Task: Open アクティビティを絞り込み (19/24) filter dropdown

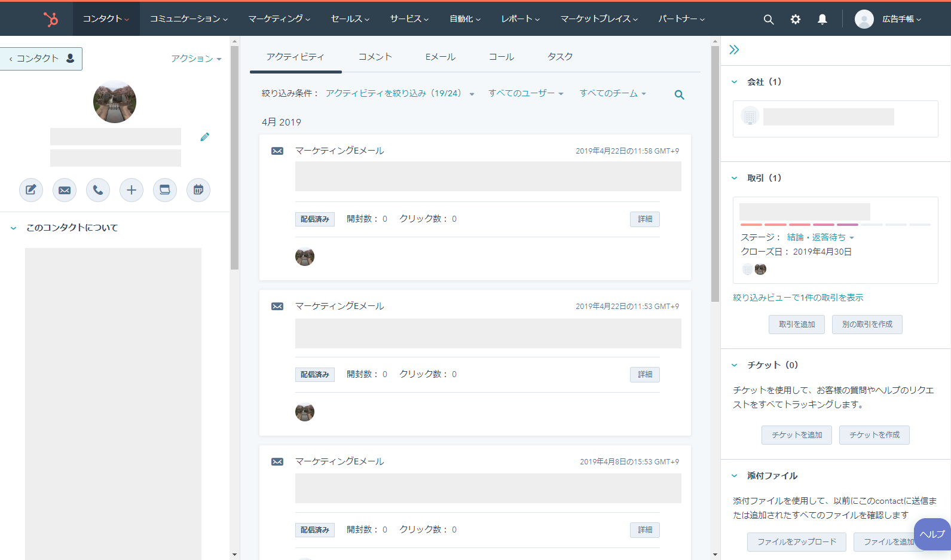Action: pyautogui.click(x=400, y=93)
